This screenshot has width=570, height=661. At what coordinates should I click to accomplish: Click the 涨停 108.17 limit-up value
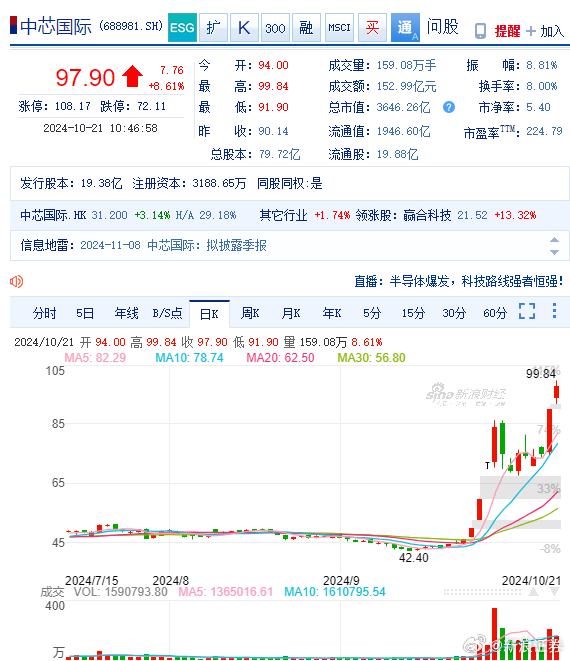pyautogui.click(x=73, y=106)
